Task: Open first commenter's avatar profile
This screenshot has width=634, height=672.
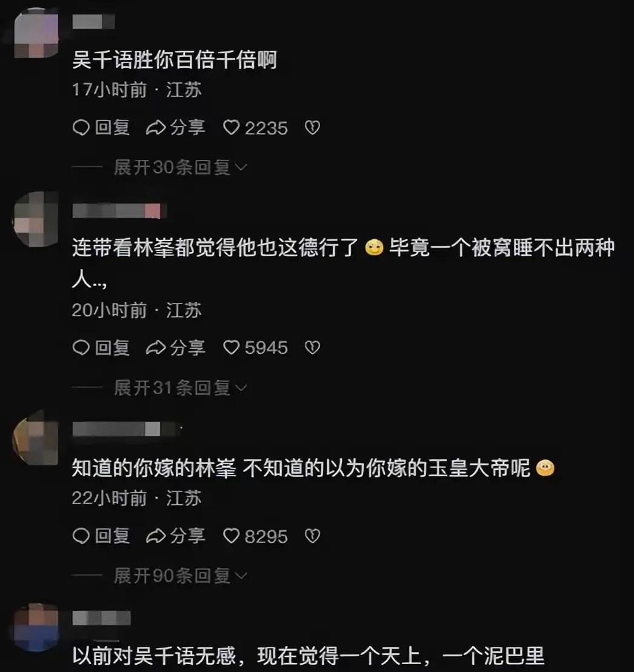Action: [36, 33]
